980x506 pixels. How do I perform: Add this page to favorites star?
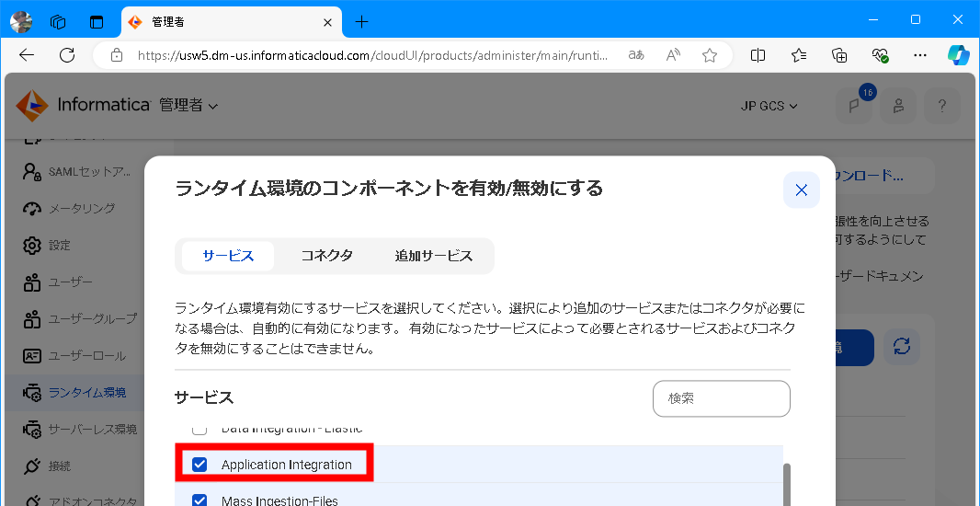(710, 56)
